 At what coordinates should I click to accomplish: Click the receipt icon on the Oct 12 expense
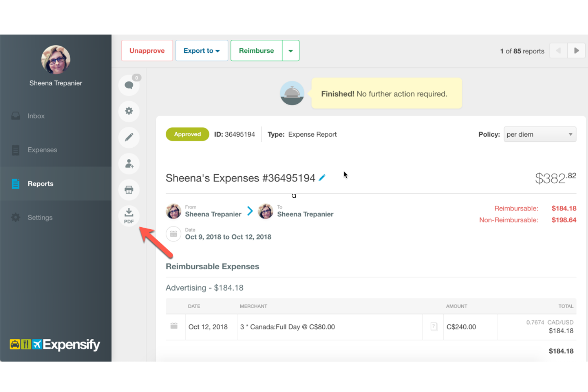point(433,326)
